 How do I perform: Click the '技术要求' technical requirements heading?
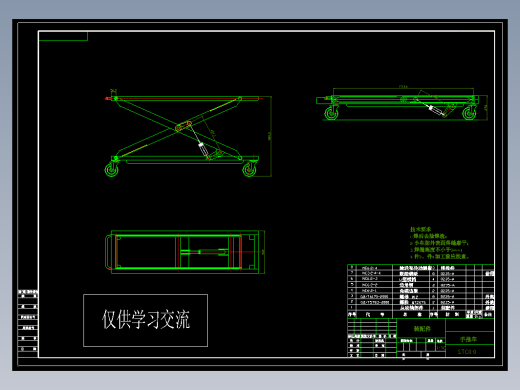point(420,229)
